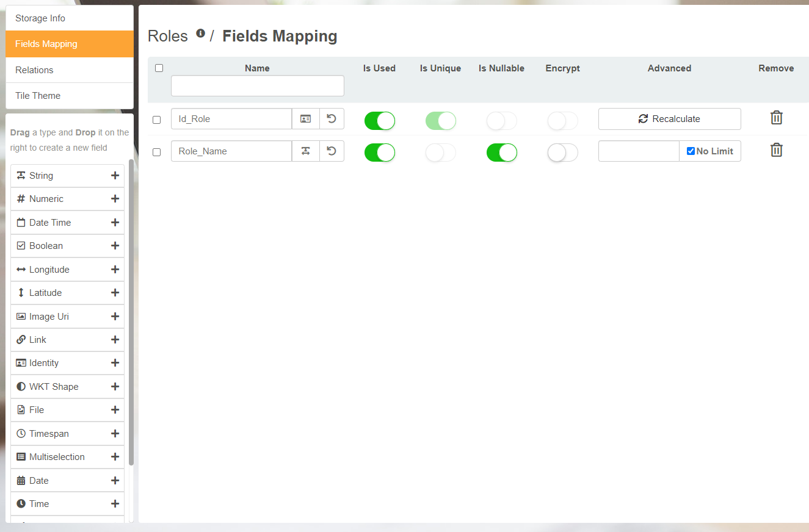Click the Recalculate button
This screenshot has height=532, width=809.
[669, 119]
